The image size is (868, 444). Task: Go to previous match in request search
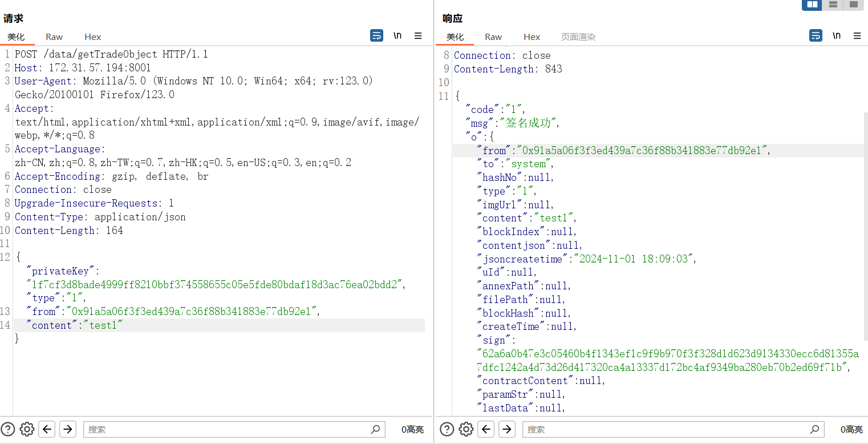click(x=47, y=429)
